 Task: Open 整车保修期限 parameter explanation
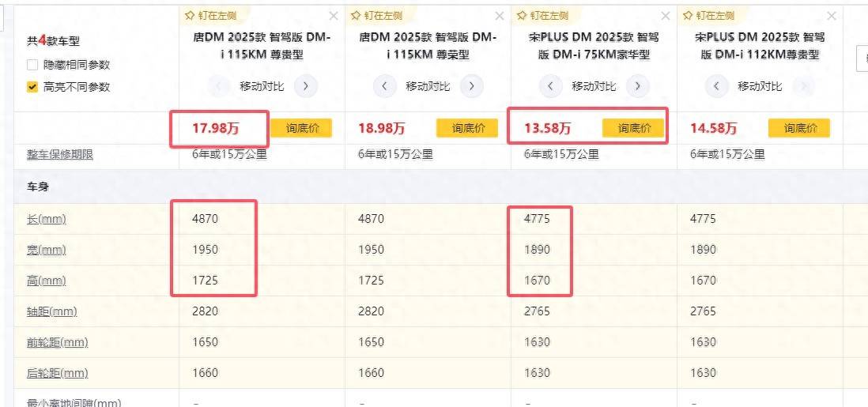[x=60, y=154]
